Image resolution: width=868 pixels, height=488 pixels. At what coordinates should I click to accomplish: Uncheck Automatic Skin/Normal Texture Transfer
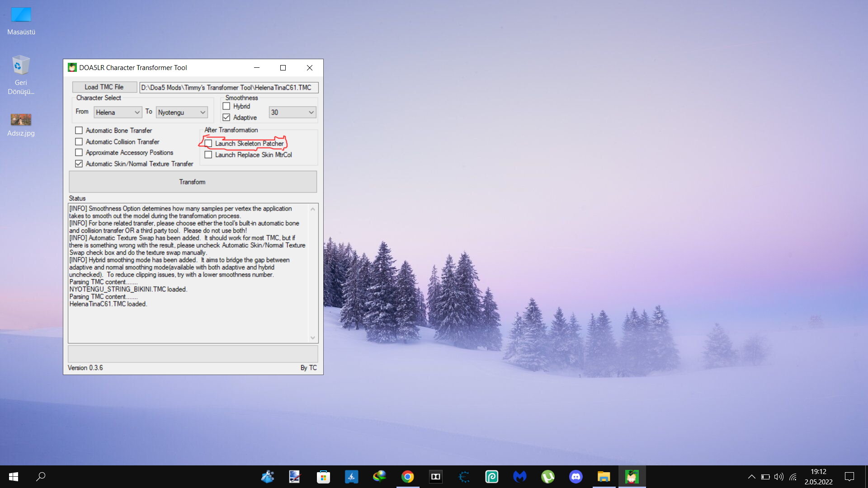[79, 164]
